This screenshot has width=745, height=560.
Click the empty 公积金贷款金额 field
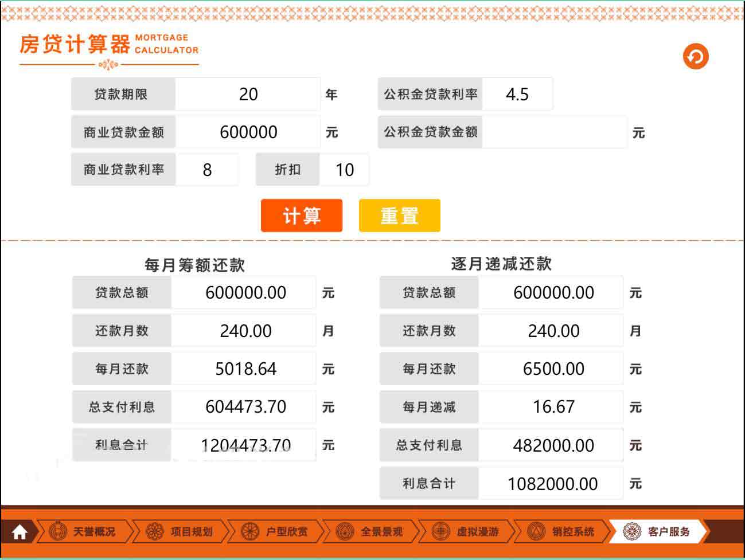554,132
